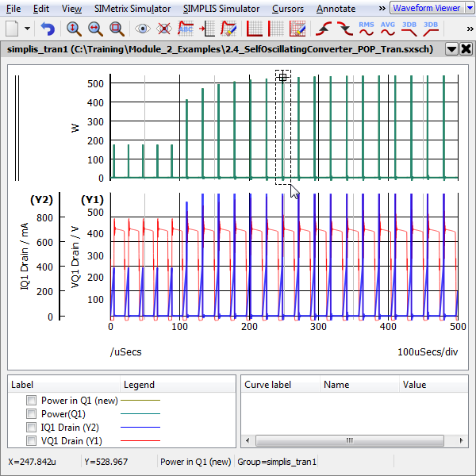Click the eye show curves icon

143,29
